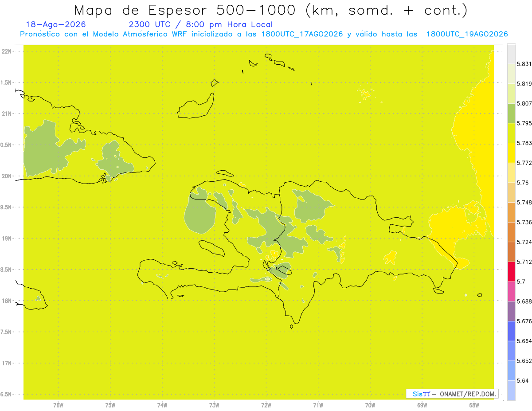Viewport: 532px width, 411px height.
Task: Click the legend value 5.652
Action: tap(524, 361)
